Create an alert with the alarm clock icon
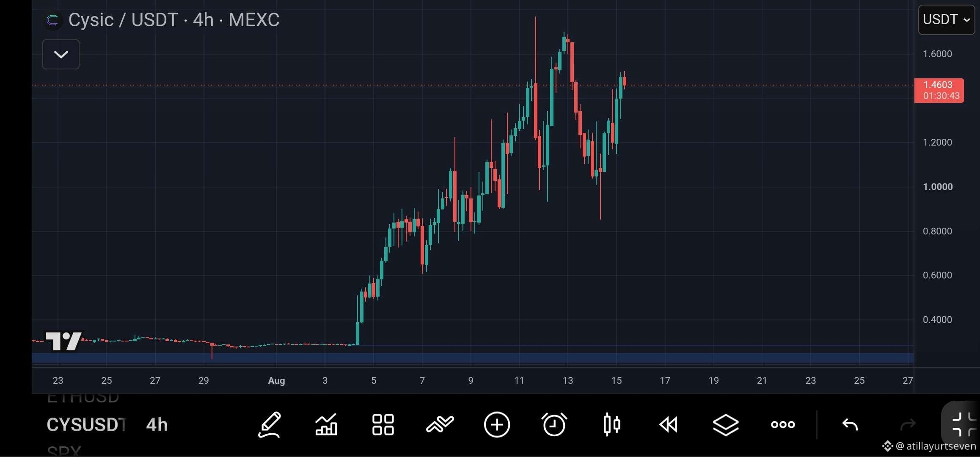 click(554, 424)
